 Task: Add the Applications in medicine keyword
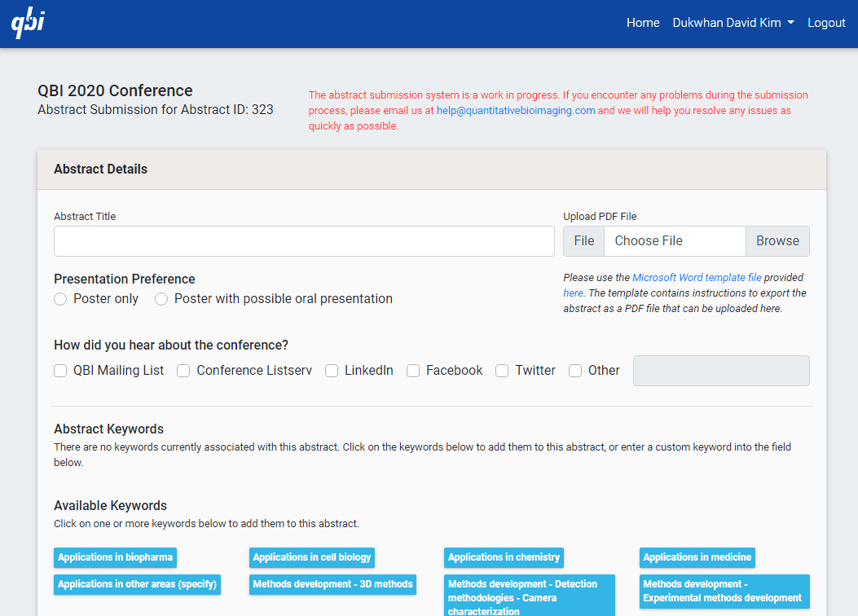[697, 557]
